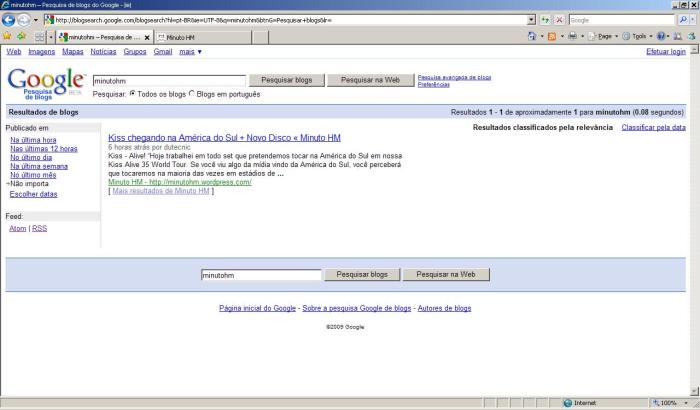Click the Add to Favorites icon
The height and width of the screenshot is (410, 700).
(x=21, y=36)
